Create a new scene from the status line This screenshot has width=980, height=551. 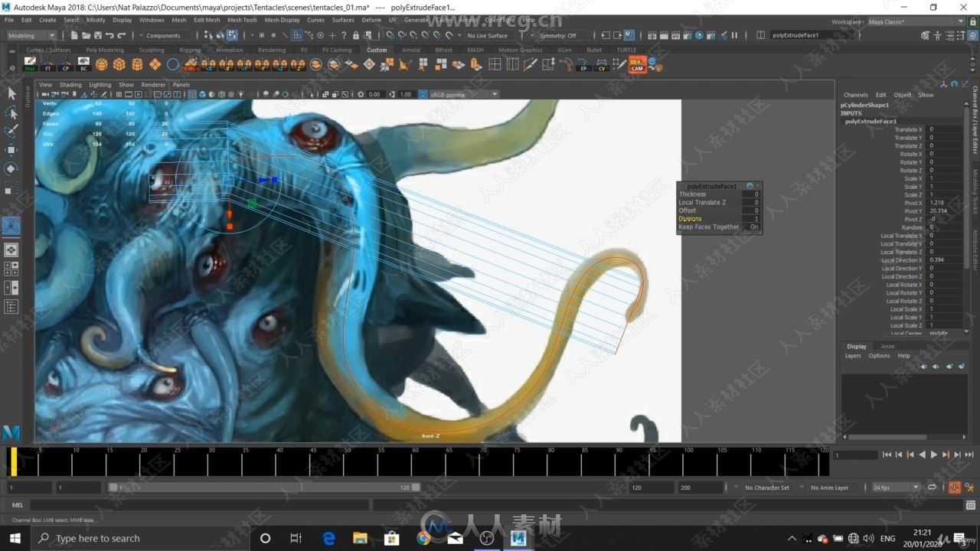click(74, 35)
